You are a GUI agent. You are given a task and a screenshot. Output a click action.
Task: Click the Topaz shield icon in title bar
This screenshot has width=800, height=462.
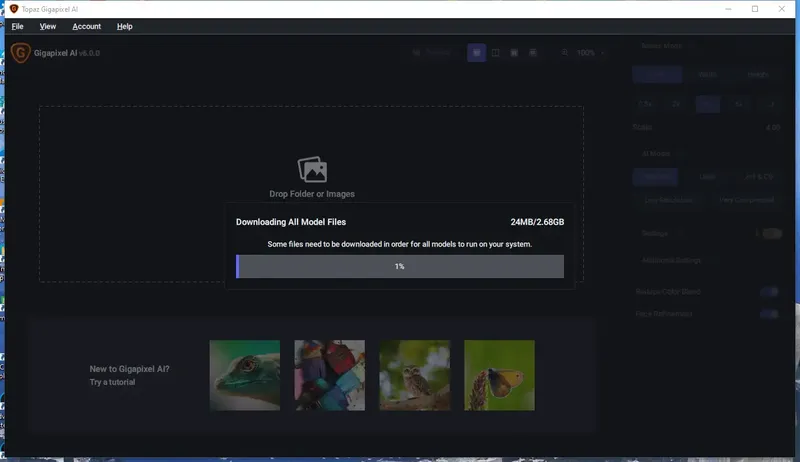click(14, 9)
